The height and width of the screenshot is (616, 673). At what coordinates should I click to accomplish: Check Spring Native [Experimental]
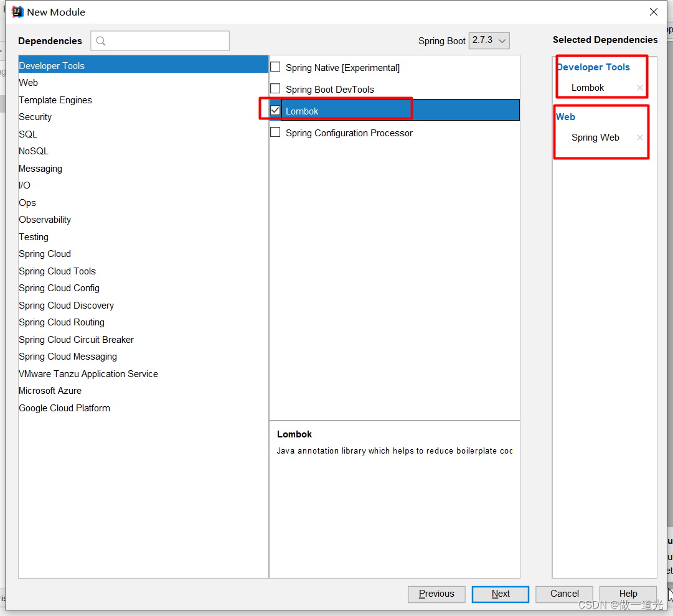tap(275, 67)
